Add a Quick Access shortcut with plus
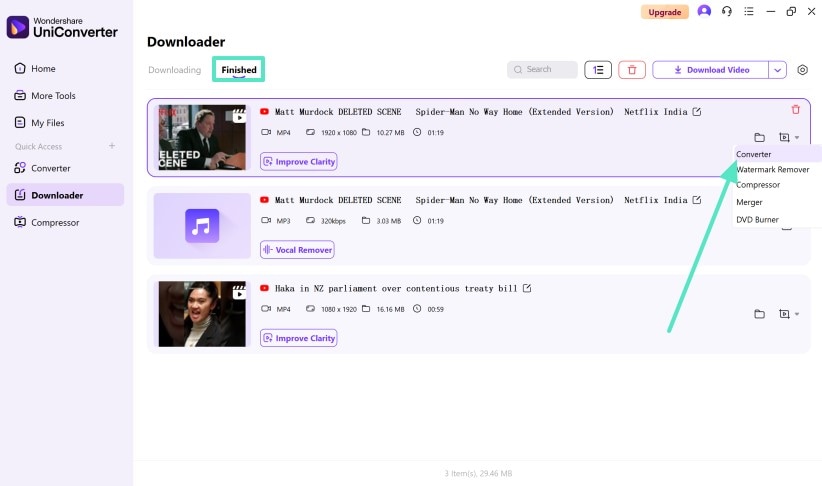The width and height of the screenshot is (822, 486). tap(112, 146)
